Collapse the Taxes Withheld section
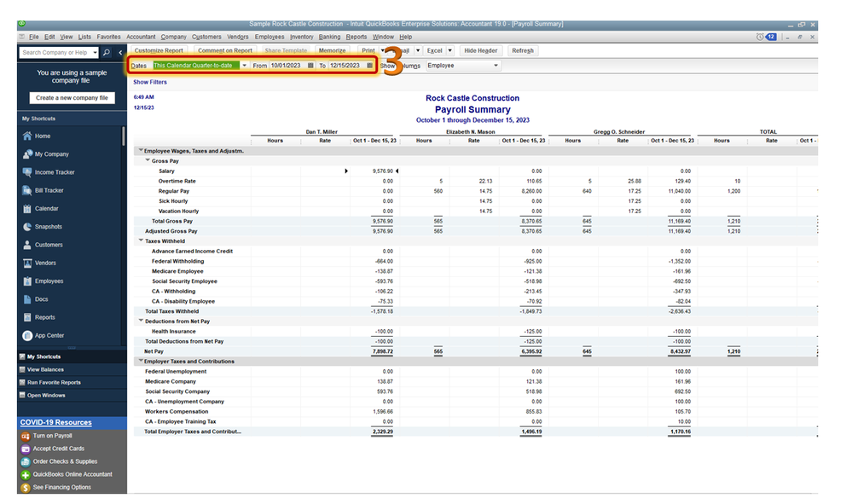 pyautogui.click(x=142, y=240)
